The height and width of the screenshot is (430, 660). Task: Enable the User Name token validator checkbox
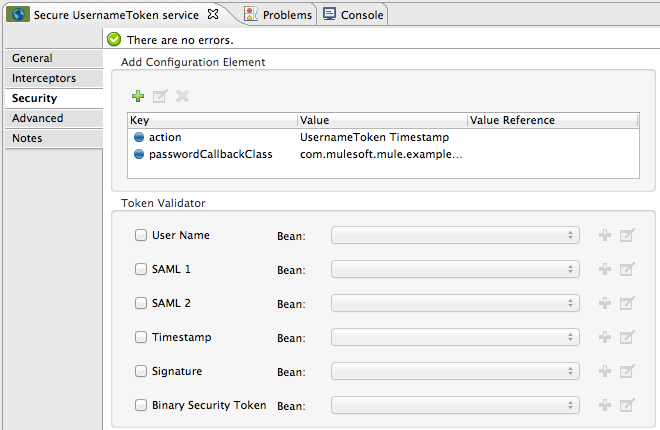pos(141,235)
